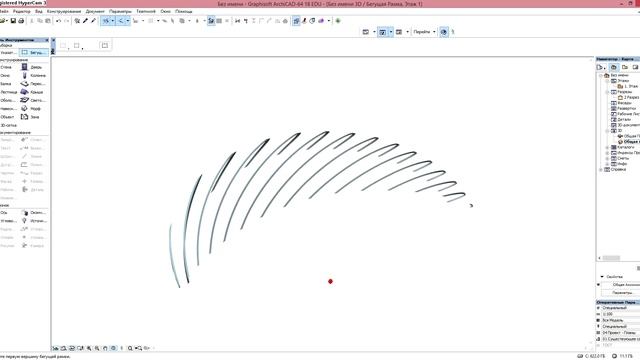The height and width of the screenshot is (360, 640).
Task: Toggle the highlighted globe button beside Перейти
Action: pyautogui.click(x=444, y=32)
